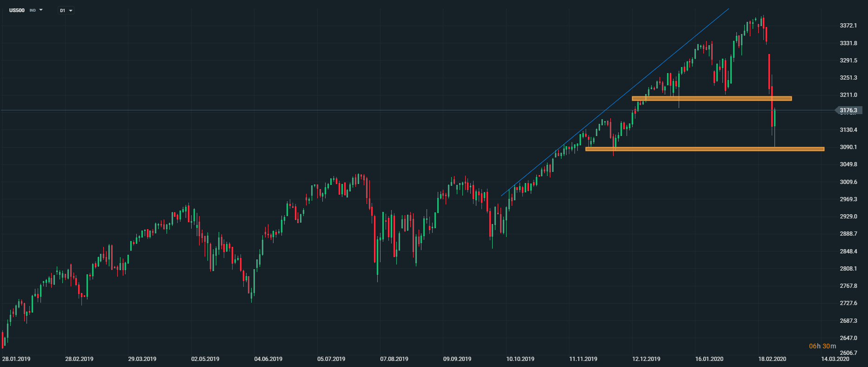Click the 3372.1 price axis label
The width and height of the screenshot is (868, 367).
tap(848, 26)
